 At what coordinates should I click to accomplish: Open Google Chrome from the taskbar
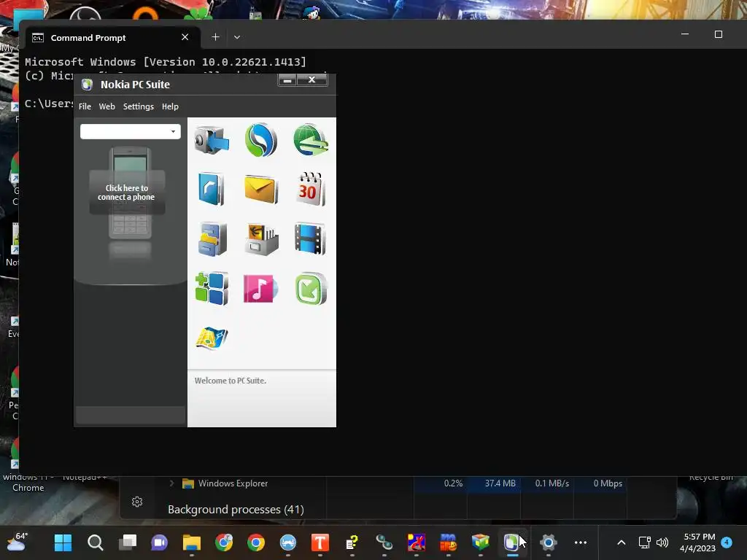click(256, 542)
